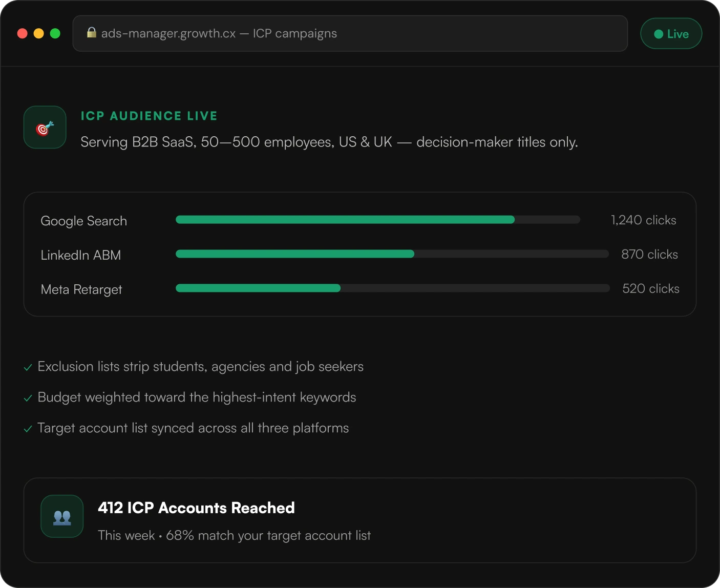Click the Live status button
Image resolution: width=720 pixels, height=588 pixels.
(671, 34)
